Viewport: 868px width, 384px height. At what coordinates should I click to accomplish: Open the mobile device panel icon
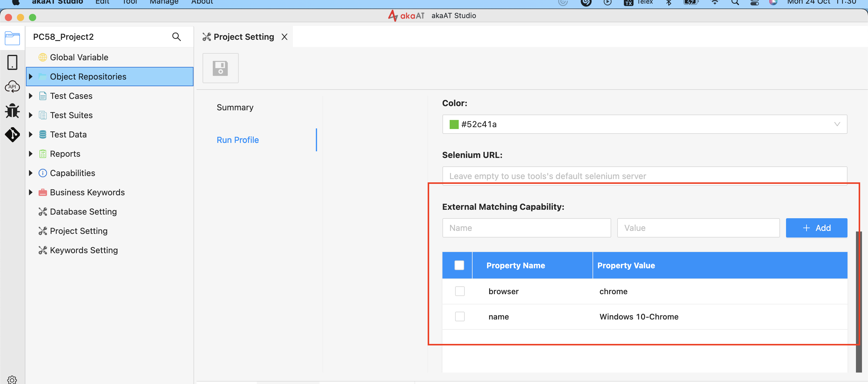click(12, 63)
